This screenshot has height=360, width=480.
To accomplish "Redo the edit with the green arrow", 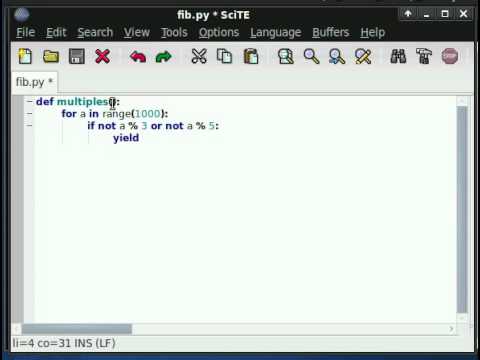I will click(164, 57).
